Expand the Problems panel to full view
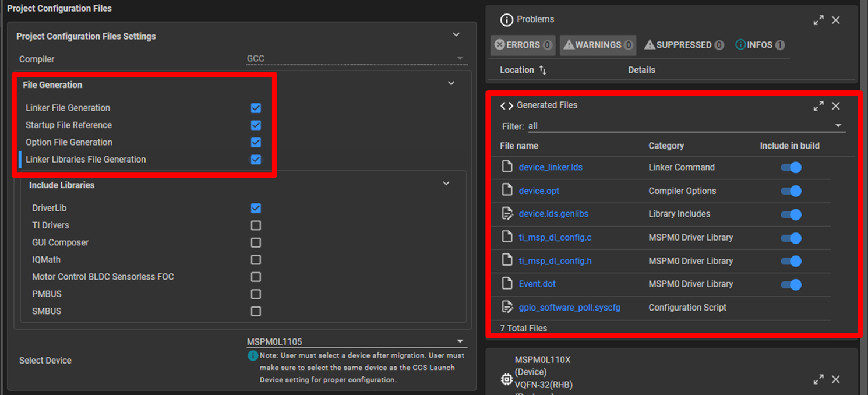The image size is (868, 395). [x=818, y=20]
